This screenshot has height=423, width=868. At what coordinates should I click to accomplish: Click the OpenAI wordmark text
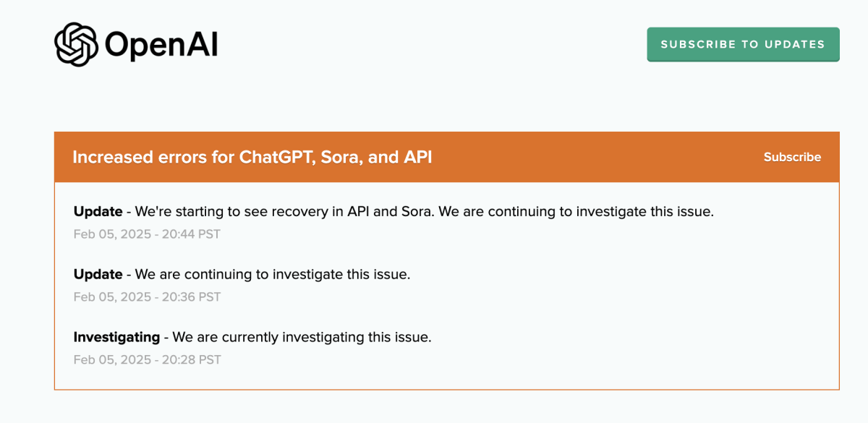click(x=161, y=45)
